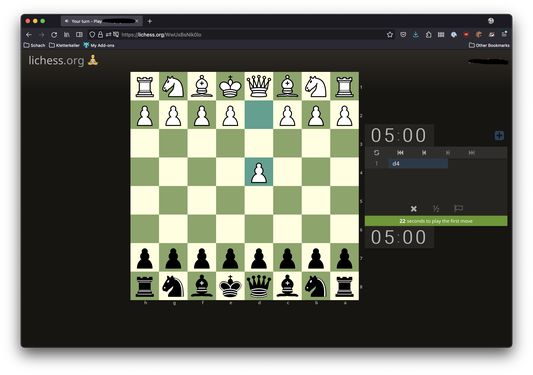This screenshot has width=533, height=375.
Task: Click the white king on e1
Action: coord(230,86)
